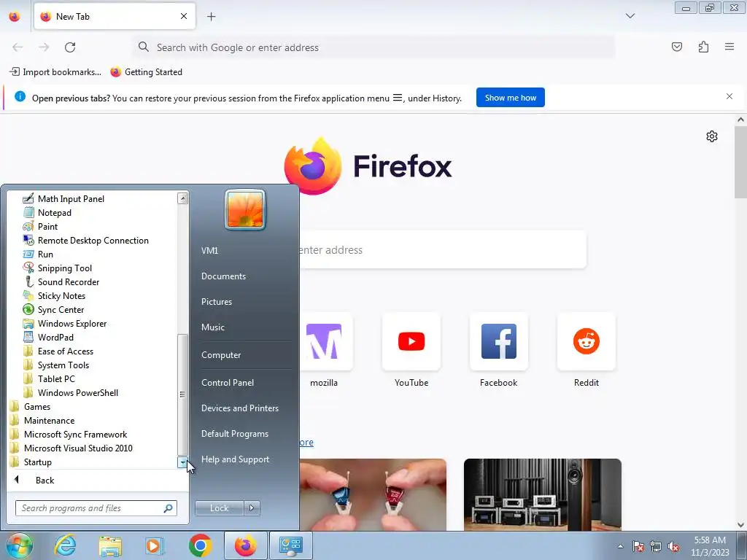Open Sync Center
The width and height of the screenshot is (747, 560).
61,309
